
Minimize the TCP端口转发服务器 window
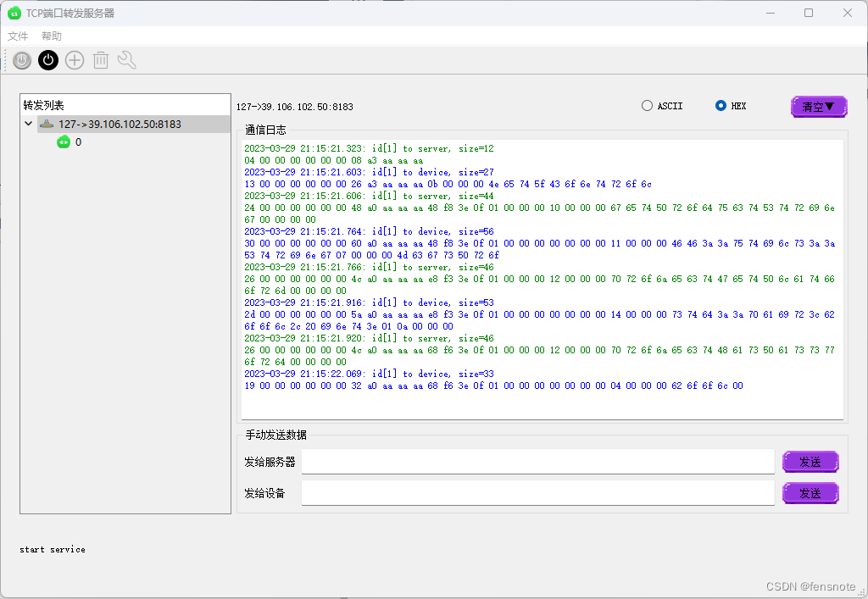click(x=770, y=13)
